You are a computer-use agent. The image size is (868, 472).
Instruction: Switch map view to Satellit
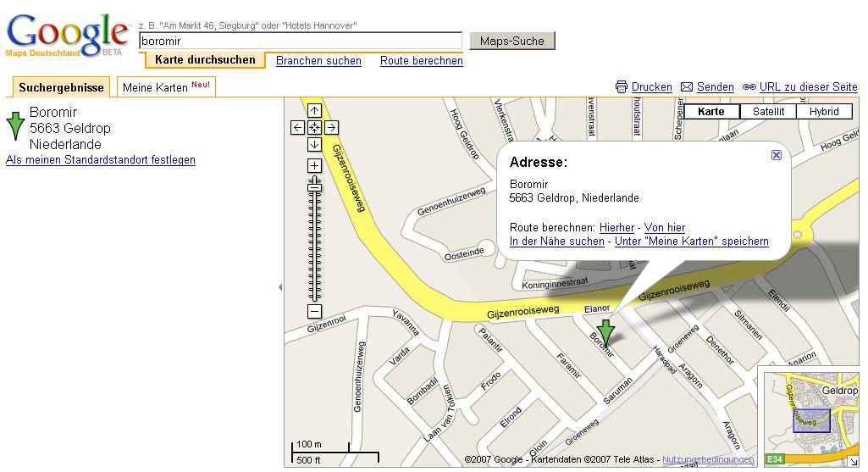pos(768,112)
